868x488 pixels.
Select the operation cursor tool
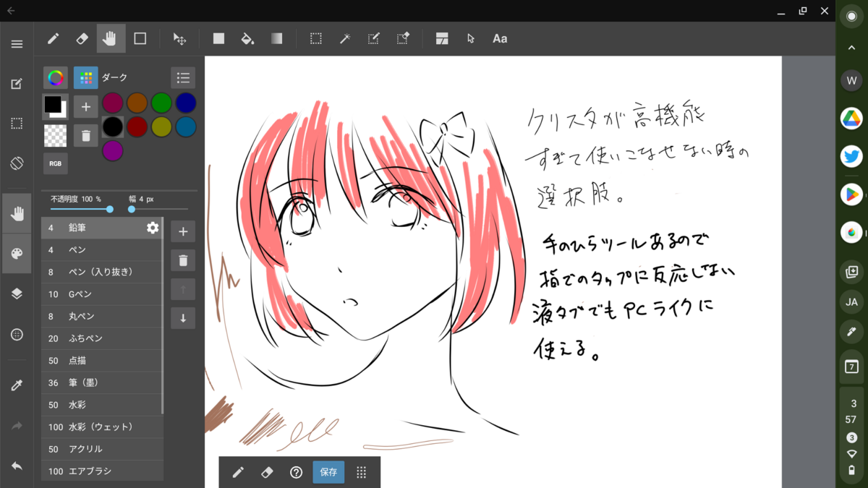(471, 38)
